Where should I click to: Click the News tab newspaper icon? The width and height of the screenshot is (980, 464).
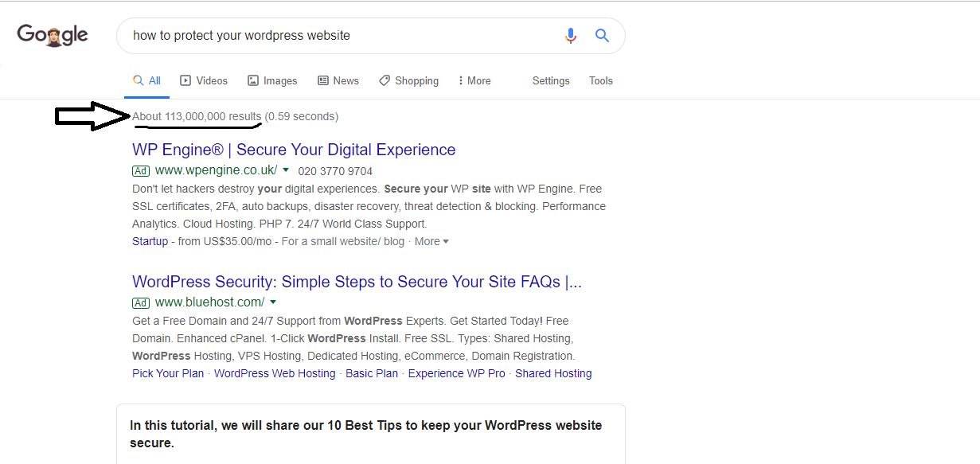pyautogui.click(x=323, y=80)
